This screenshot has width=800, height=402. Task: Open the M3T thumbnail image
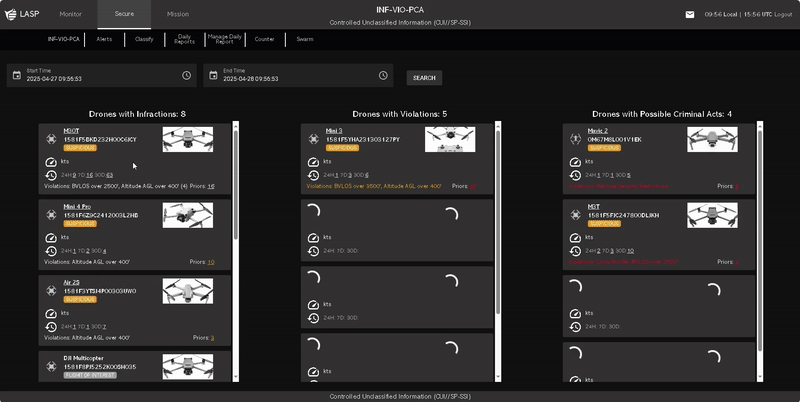pyautogui.click(x=712, y=215)
